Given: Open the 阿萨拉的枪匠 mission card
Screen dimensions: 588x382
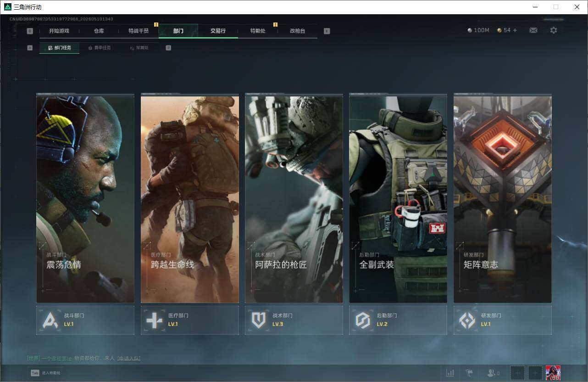Looking at the screenshot, I should (x=294, y=198).
